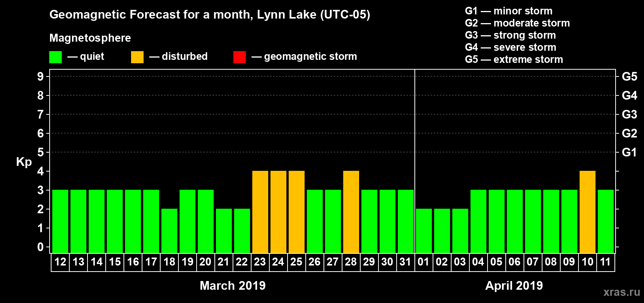Select the green bar for April 01
Viewport: 644px width, 303px height.
coord(424,231)
